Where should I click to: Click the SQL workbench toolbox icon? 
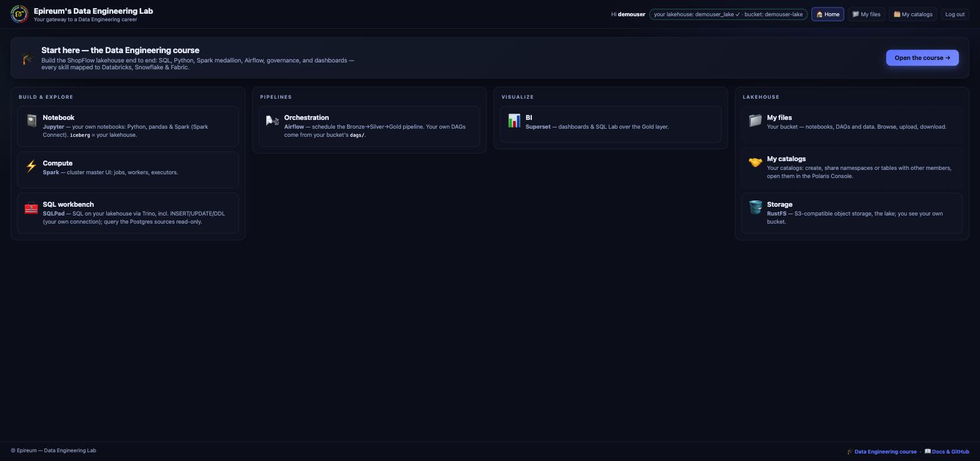(31, 207)
